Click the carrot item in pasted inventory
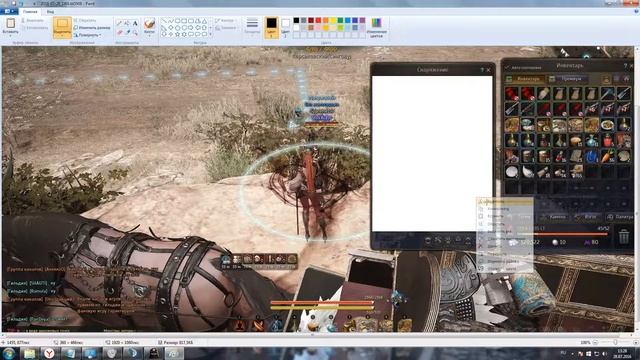This screenshot has height=360, width=640. tap(607, 156)
